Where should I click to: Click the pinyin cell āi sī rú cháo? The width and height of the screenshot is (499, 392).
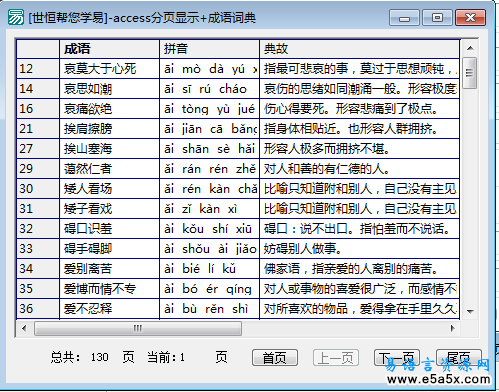[x=209, y=89]
